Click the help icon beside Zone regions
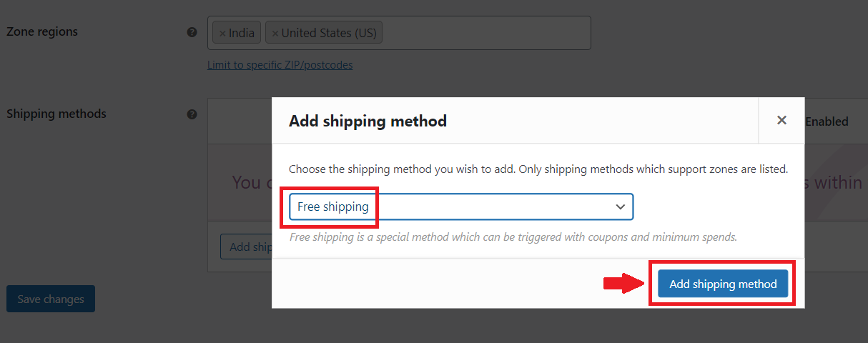The height and width of the screenshot is (343, 868). [192, 32]
